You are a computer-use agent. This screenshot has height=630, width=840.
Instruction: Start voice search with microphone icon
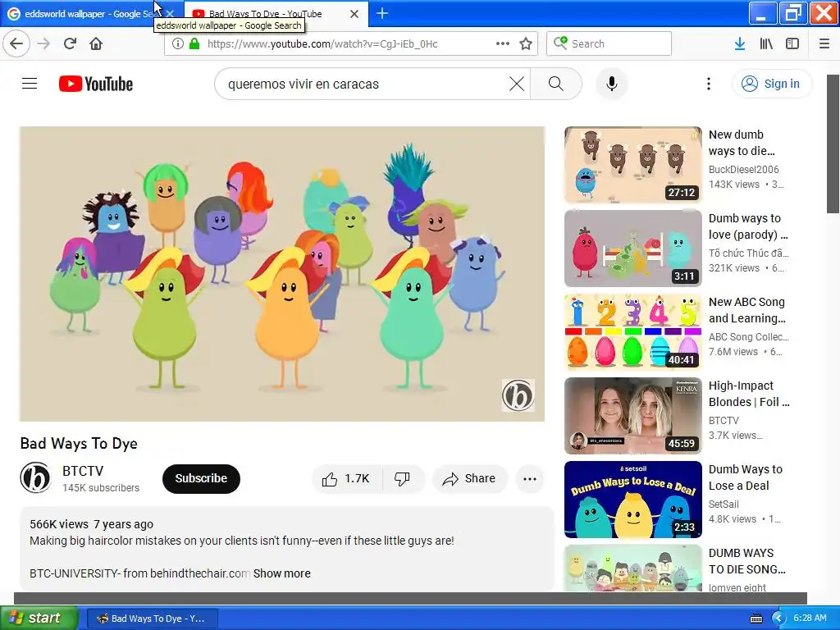click(x=612, y=84)
